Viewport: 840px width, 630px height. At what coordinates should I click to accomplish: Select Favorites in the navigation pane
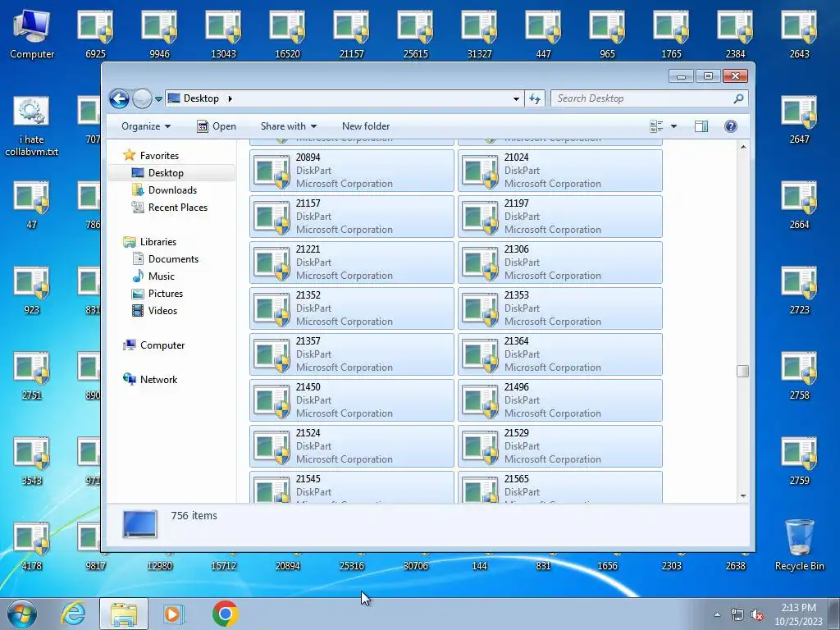click(x=159, y=155)
